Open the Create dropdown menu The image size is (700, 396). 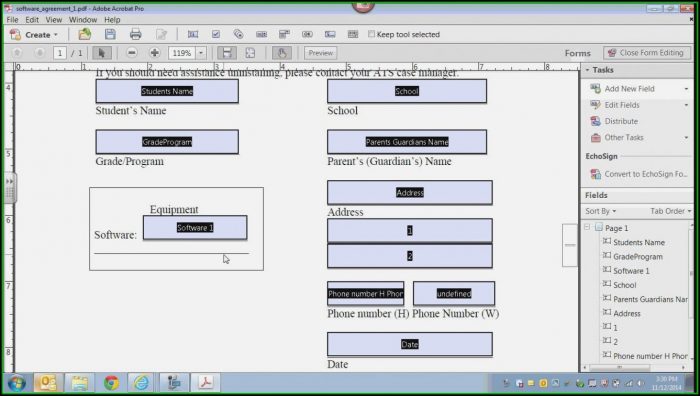click(34, 34)
